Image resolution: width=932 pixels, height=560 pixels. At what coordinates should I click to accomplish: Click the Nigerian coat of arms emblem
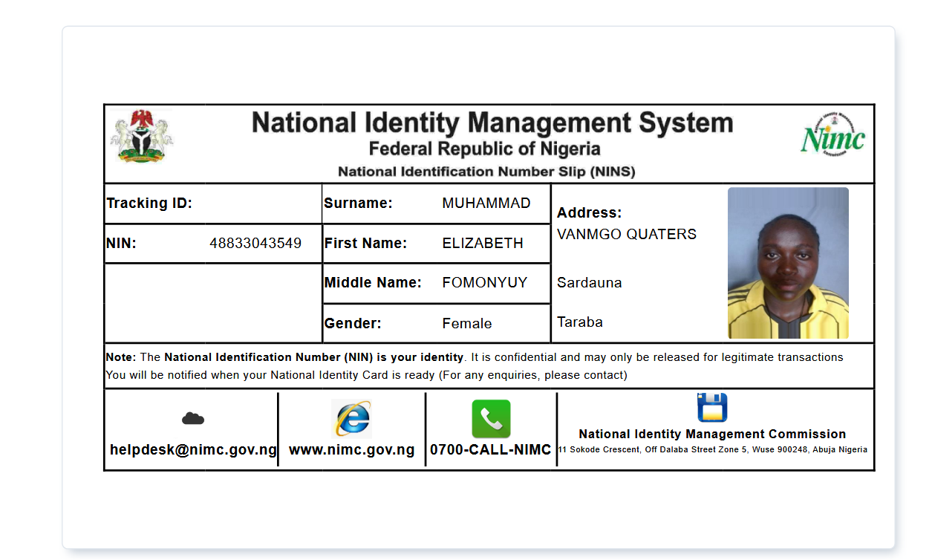tap(142, 136)
